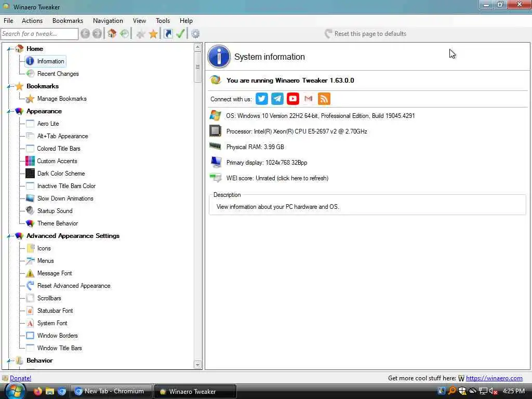Image resolution: width=532 pixels, height=399 pixels.
Task: Select Inactive Title Bars Color item
Action: click(x=66, y=186)
